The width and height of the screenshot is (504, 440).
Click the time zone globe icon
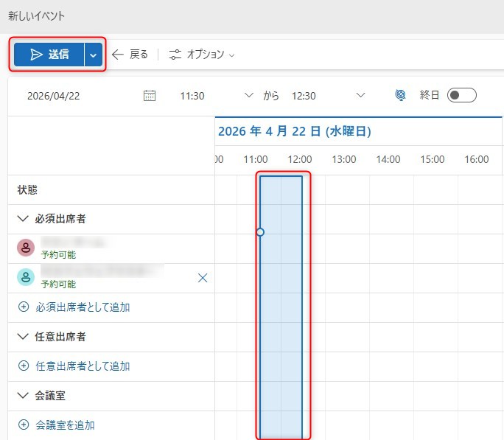(x=401, y=95)
